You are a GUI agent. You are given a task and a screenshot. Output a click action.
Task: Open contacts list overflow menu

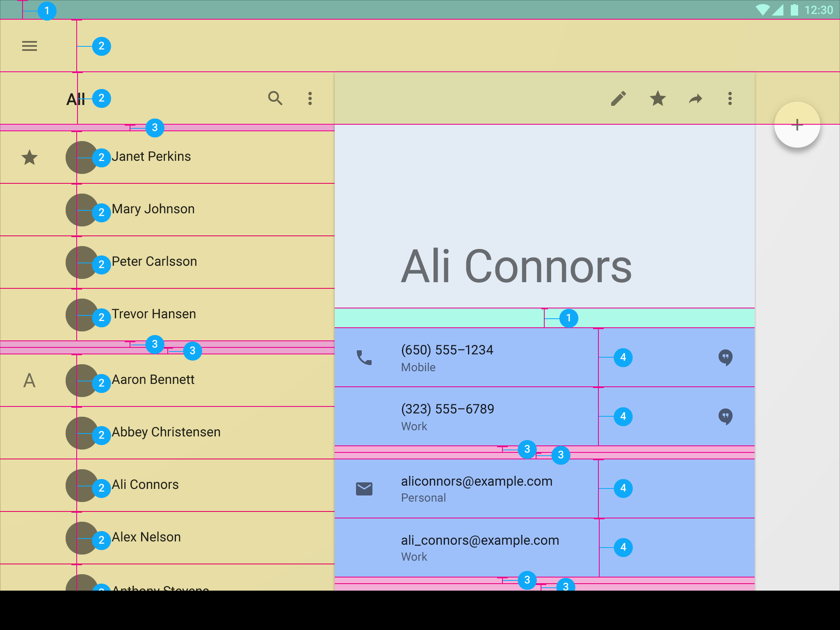[310, 98]
